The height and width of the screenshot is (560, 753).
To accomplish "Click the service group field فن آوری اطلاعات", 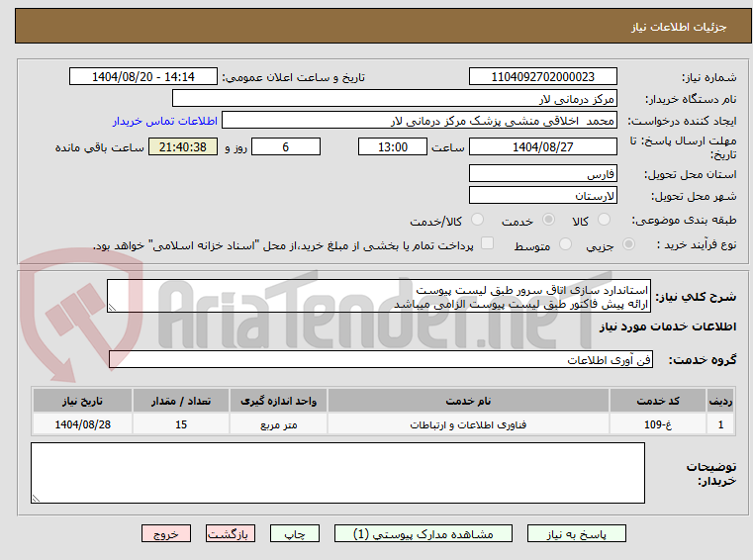I will 381,359.
